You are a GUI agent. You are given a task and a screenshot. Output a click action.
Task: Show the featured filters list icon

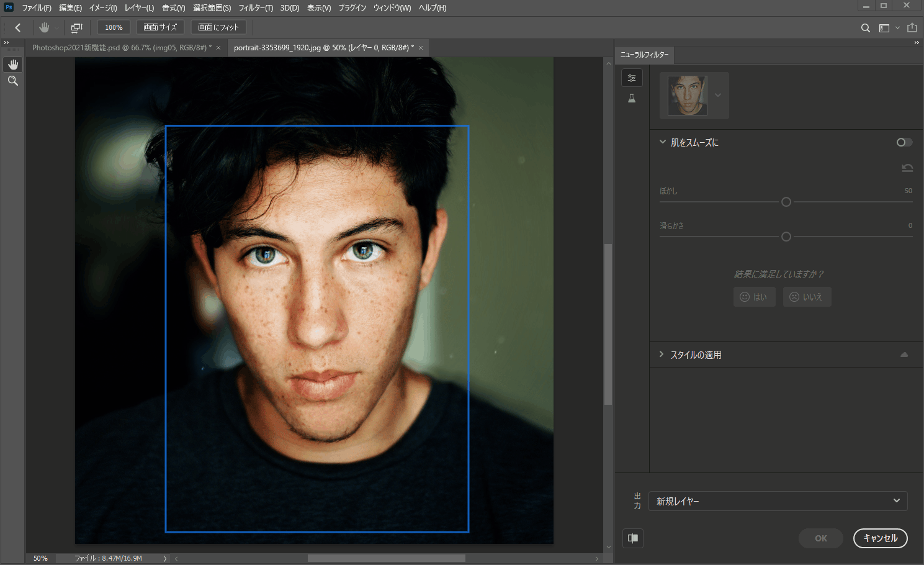tap(632, 78)
